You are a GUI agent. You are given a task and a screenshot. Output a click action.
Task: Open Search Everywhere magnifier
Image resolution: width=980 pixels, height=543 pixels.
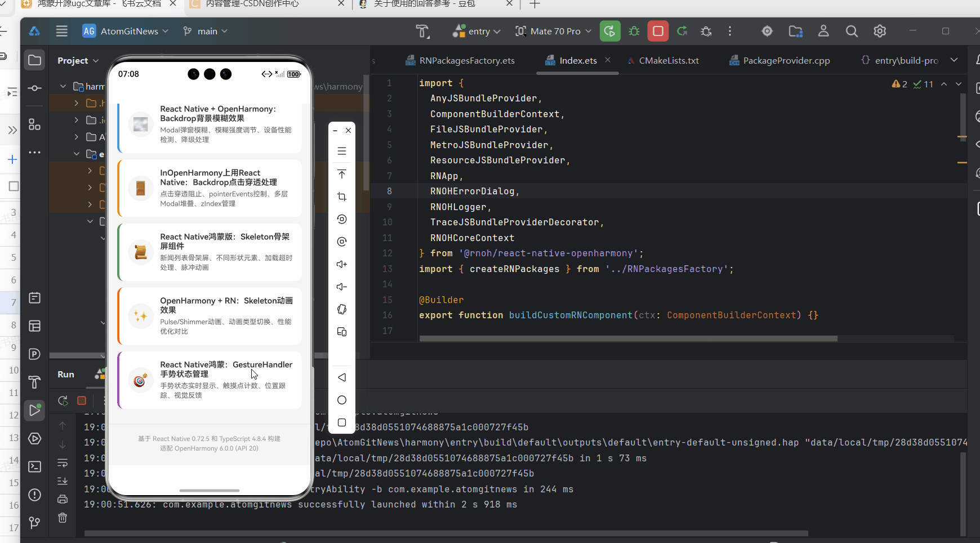(852, 31)
